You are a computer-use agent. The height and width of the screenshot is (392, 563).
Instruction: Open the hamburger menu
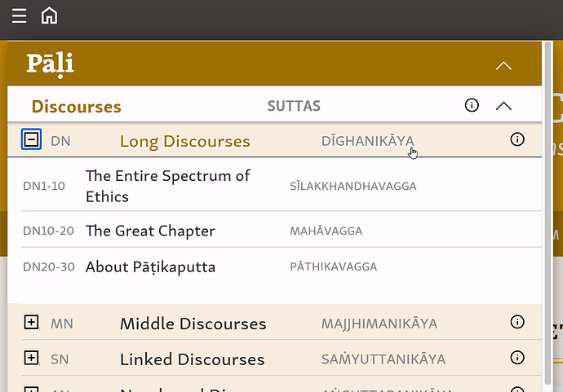pos(19,16)
